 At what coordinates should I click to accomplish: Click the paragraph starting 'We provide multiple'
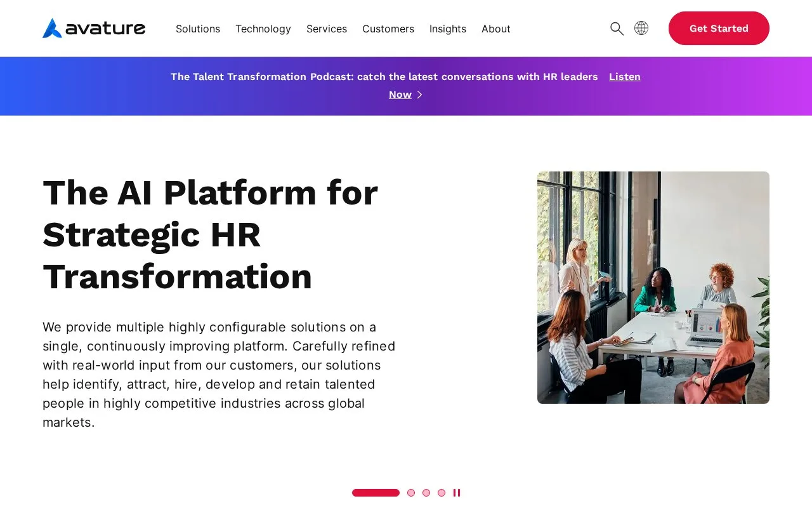(x=219, y=375)
